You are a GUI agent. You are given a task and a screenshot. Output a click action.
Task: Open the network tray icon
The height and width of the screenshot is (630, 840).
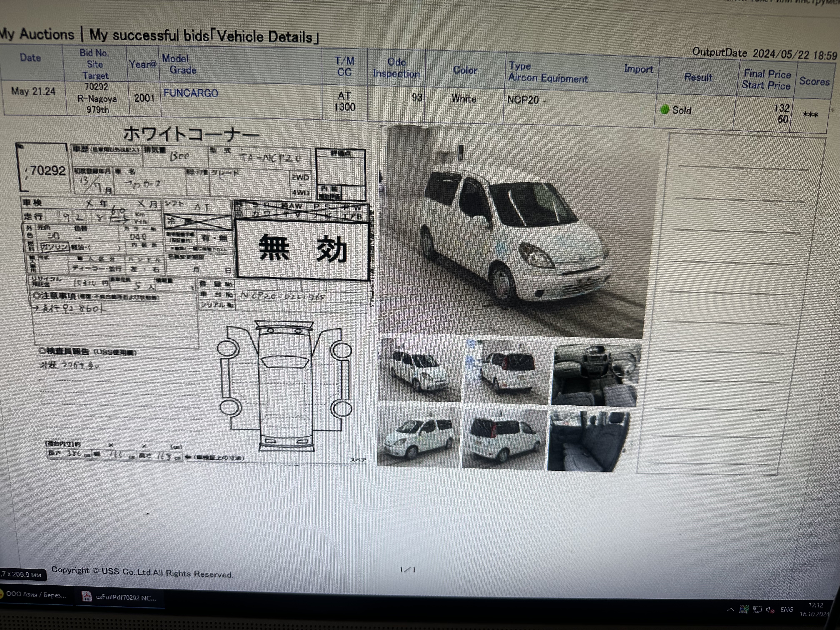click(757, 610)
